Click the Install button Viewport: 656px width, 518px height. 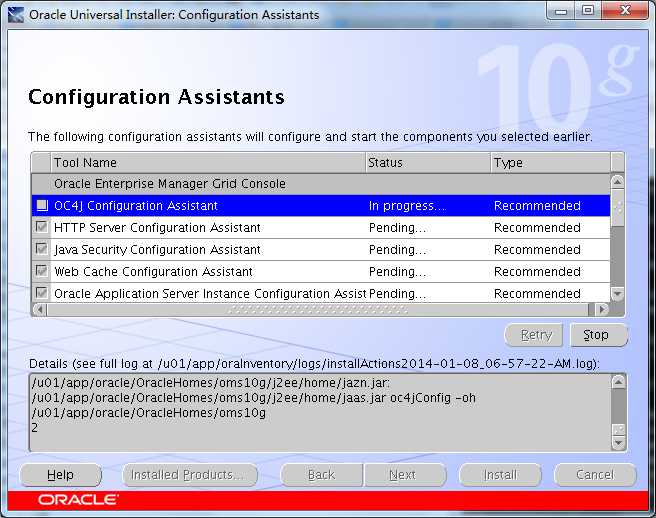500,475
